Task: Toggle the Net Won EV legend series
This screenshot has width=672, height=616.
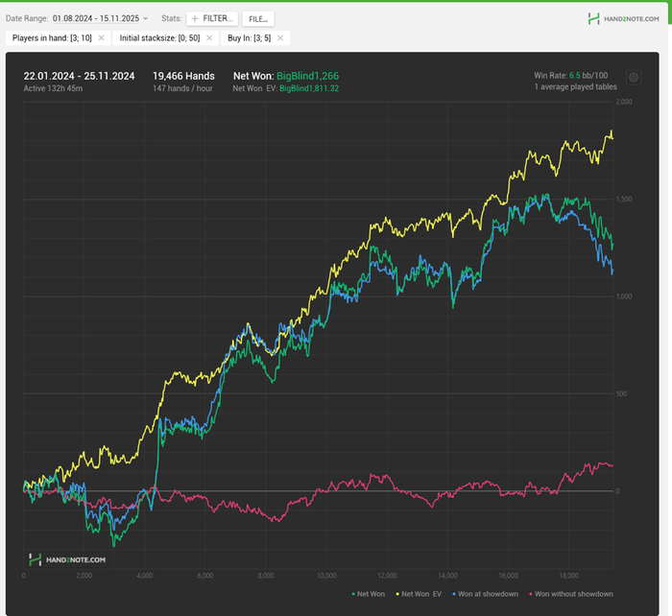Action: point(419,594)
